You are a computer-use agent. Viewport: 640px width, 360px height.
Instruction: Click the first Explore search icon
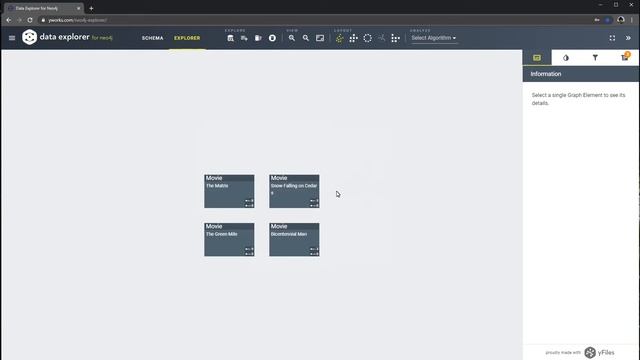click(x=231, y=38)
